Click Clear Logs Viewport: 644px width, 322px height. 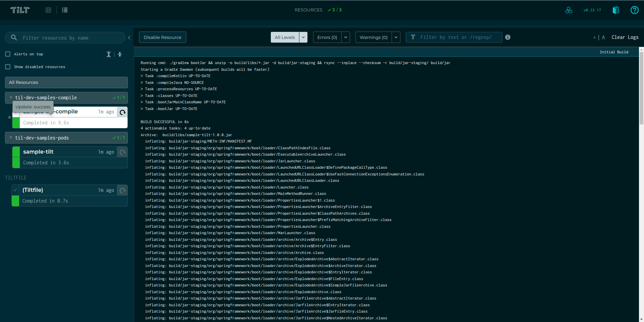(x=625, y=37)
